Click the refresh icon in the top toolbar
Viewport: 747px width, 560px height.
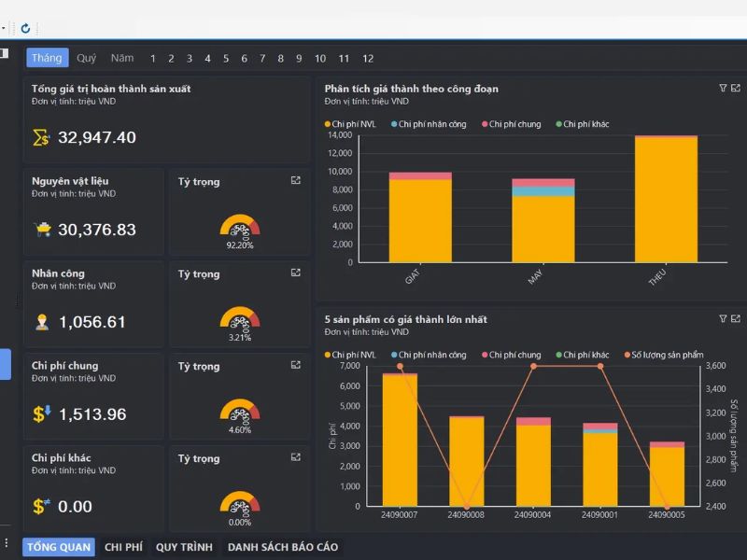[x=25, y=28]
